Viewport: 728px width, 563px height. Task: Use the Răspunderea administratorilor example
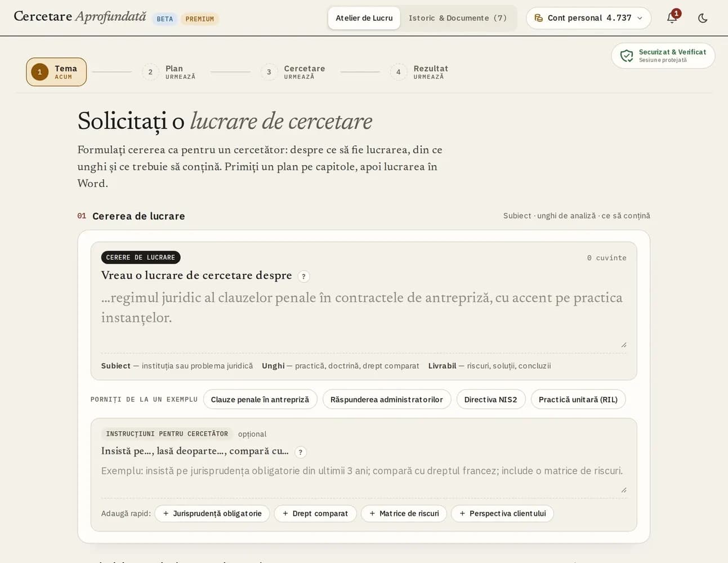tap(387, 399)
